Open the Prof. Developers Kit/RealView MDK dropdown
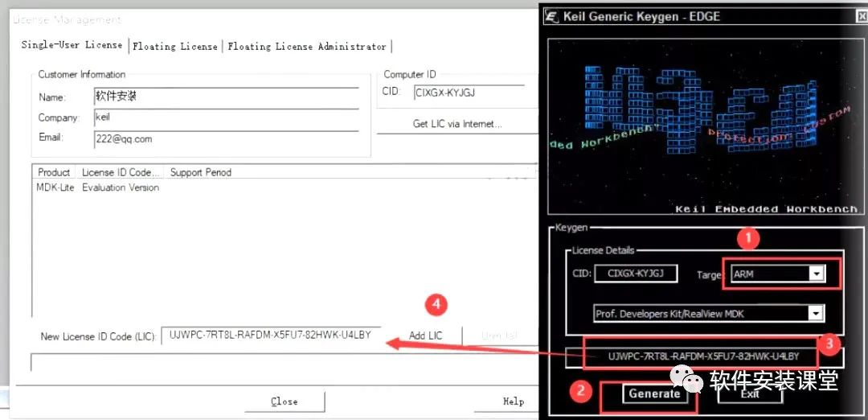The height and width of the screenshot is (420, 868). [x=709, y=314]
